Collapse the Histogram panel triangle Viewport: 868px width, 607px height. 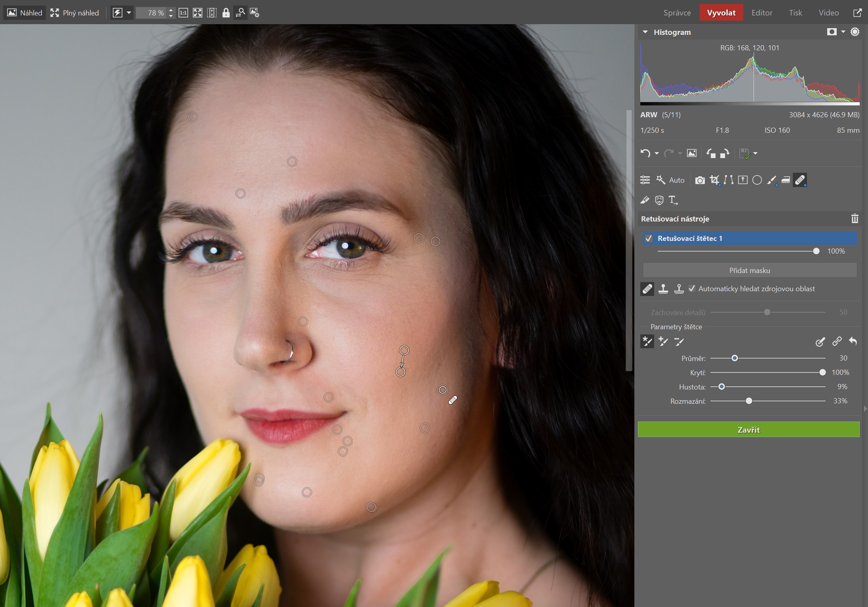645,32
